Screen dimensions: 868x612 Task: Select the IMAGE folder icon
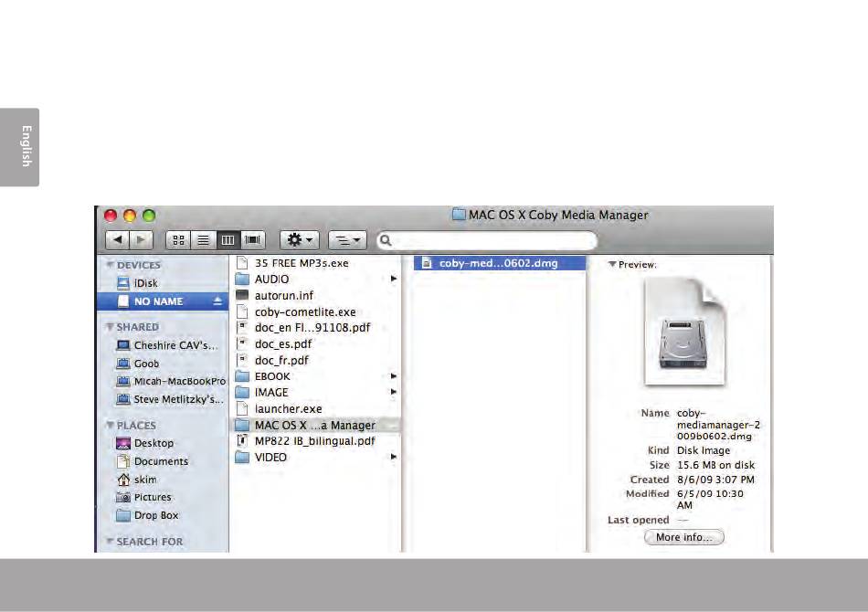point(242,393)
